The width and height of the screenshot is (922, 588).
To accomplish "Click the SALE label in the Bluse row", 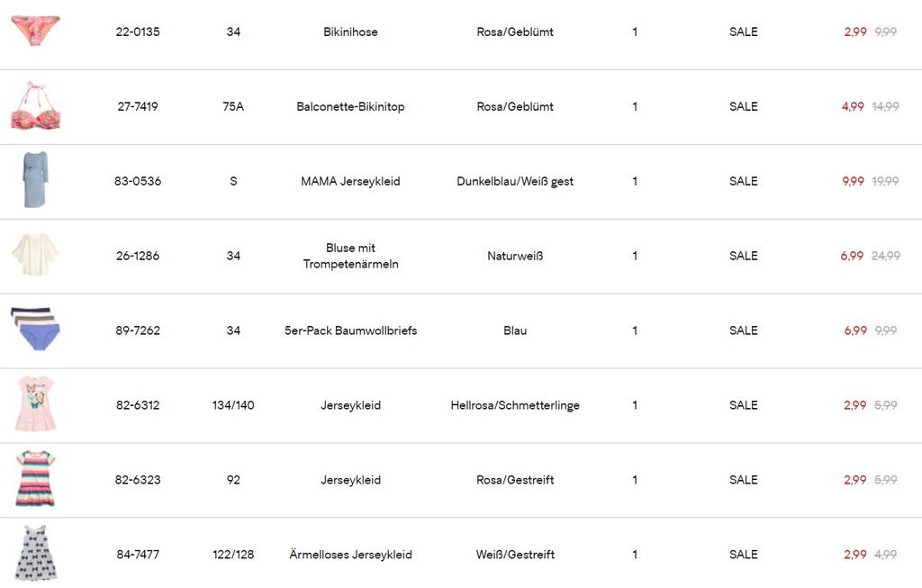I will pyautogui.click(x=744, y=256).
